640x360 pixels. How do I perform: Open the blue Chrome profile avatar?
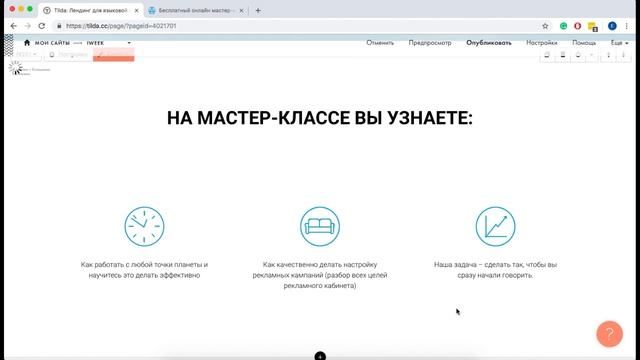tap(612, 26)
